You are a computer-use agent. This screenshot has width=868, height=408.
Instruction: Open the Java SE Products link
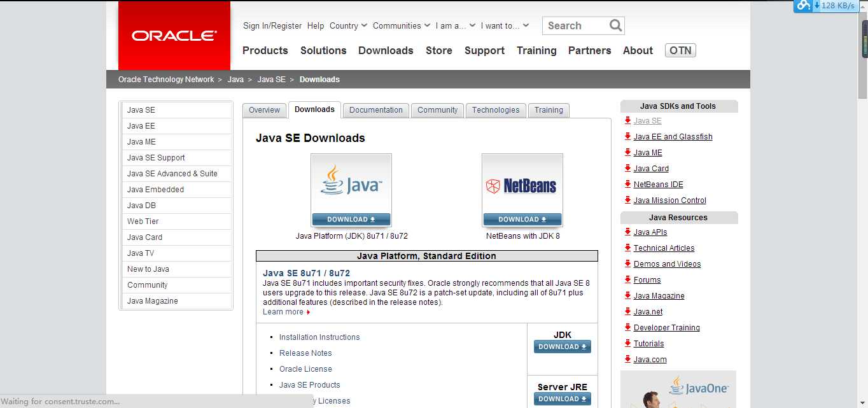coord(310,385)
